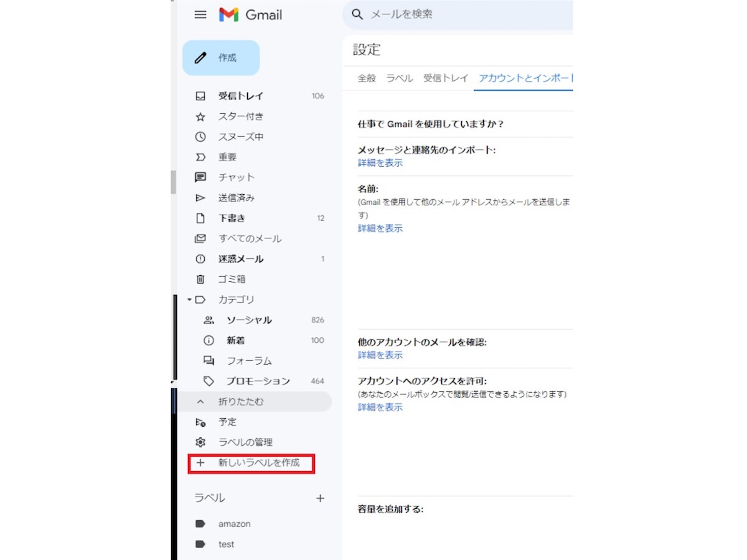Click the inbox count 106

[318, 96]
